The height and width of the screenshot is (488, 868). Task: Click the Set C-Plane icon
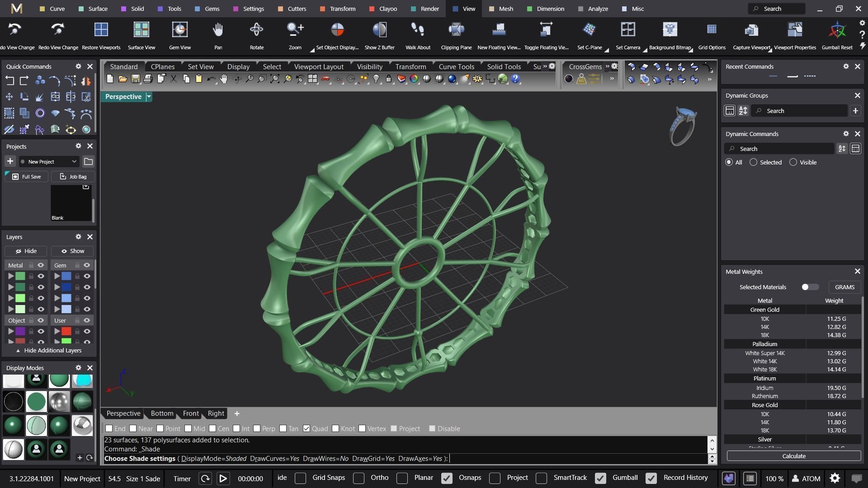coord(590,30)
